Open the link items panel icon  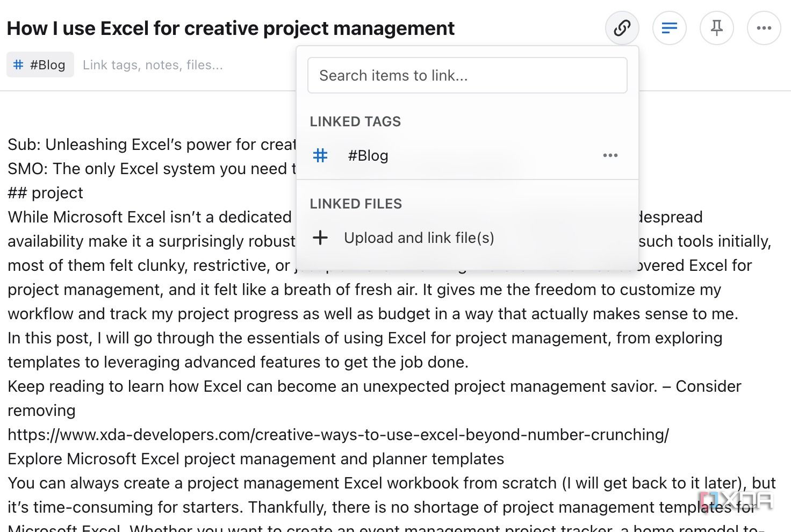click(622, 28)
